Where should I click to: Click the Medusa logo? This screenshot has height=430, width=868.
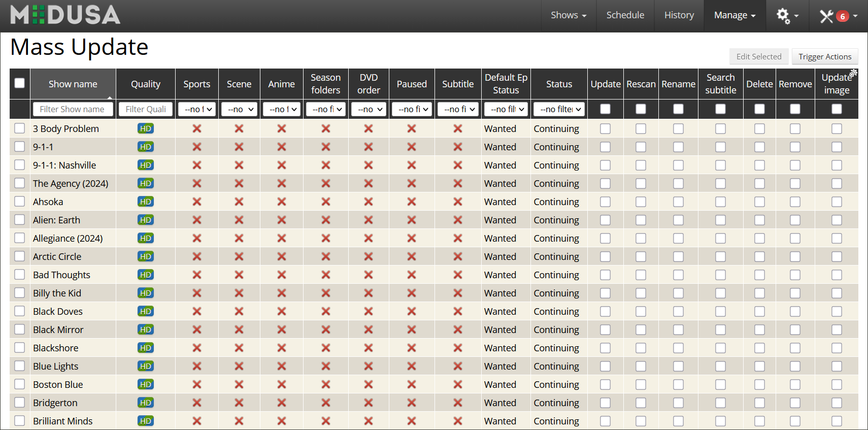65,15
